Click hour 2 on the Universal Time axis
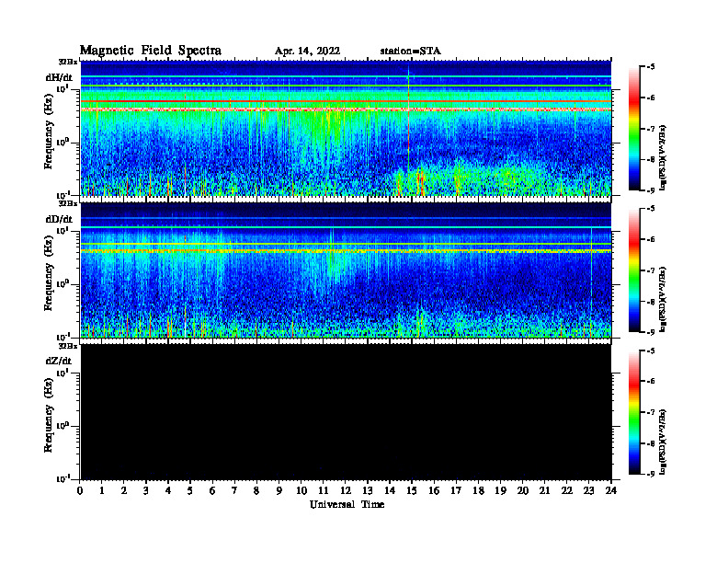This screenshot has width=728, height=563. click(124, 491)
